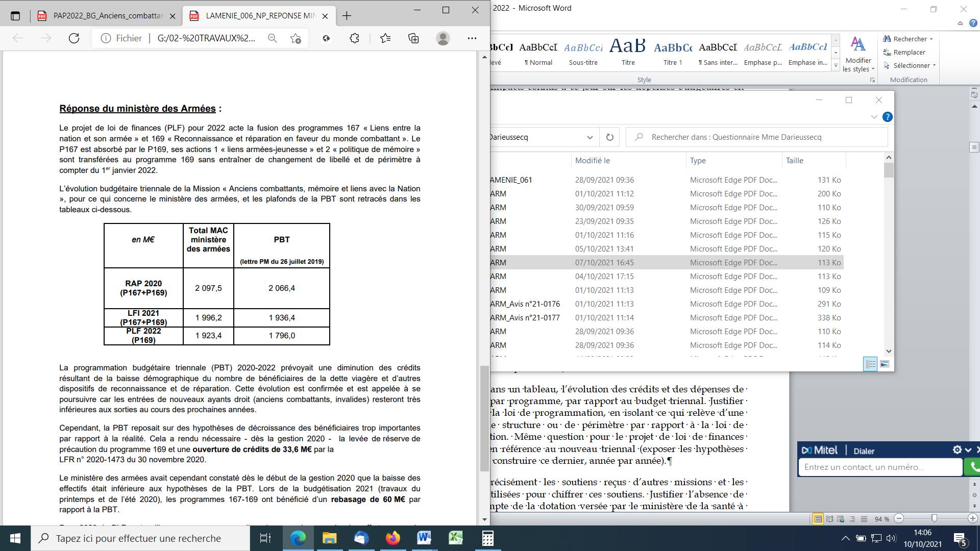Open a new Edge tab

coord(347,16)
